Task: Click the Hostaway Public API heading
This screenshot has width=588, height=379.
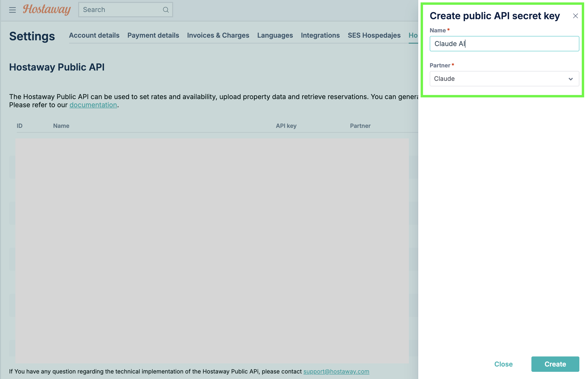Action: click(x=57, y=67)
